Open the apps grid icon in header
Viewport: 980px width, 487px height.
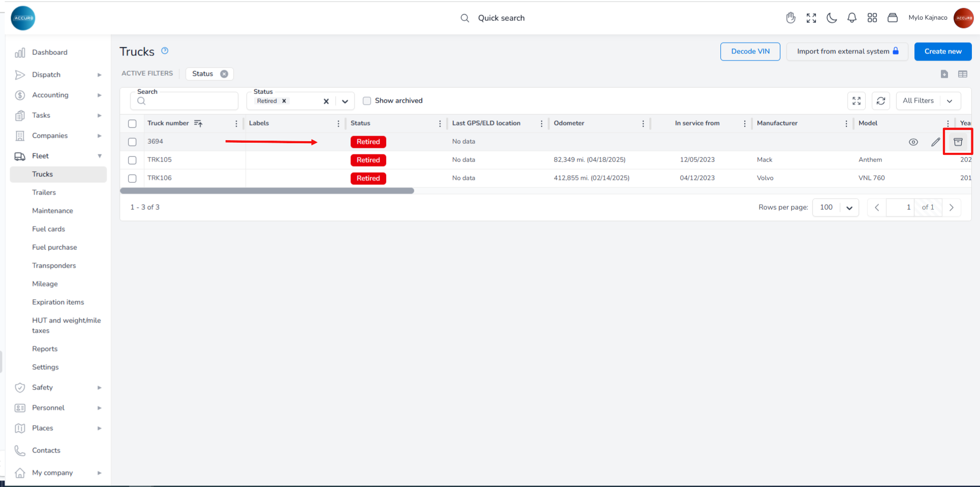[x=872, y=18]
